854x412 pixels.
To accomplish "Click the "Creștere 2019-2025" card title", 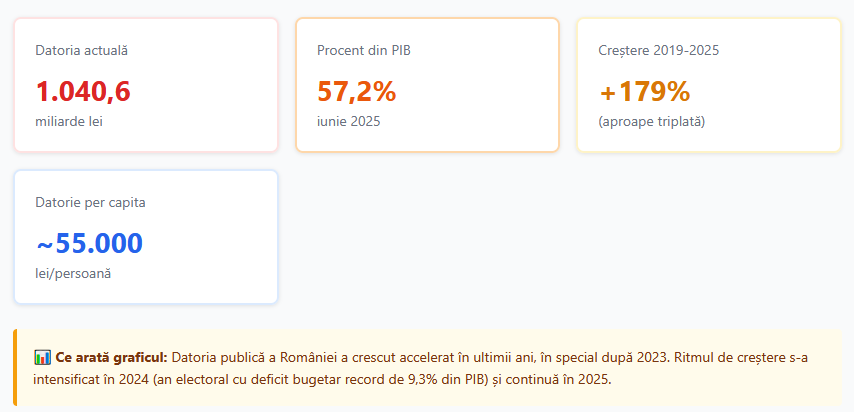I will pyautogui.click(x=659, y=49).
